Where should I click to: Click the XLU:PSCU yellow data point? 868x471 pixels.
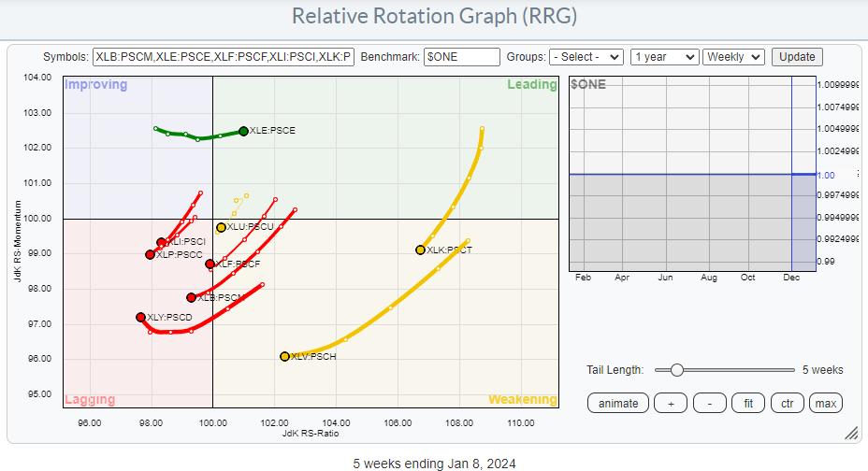(x=221, y=227)
